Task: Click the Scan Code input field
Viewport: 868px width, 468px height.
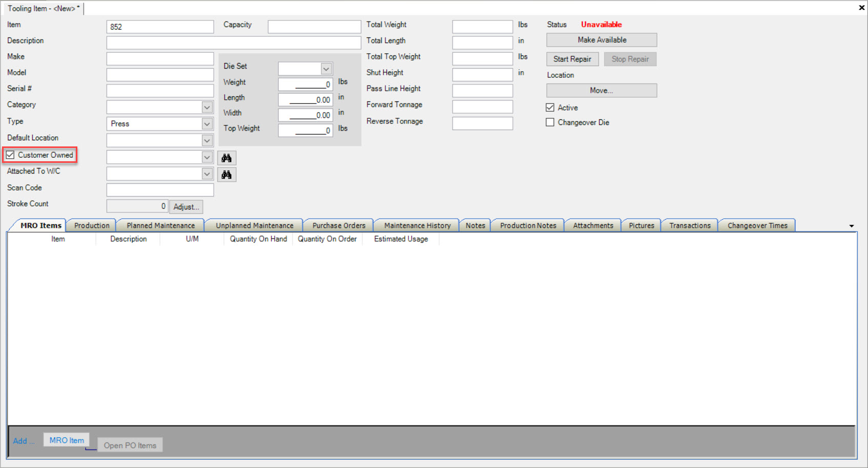Action: [x=160, y=190]
